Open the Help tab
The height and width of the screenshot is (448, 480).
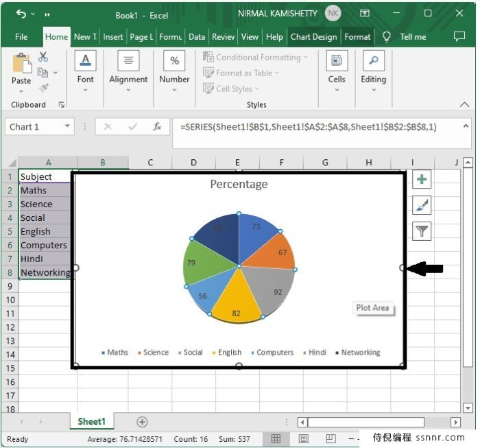coord(274,37)
